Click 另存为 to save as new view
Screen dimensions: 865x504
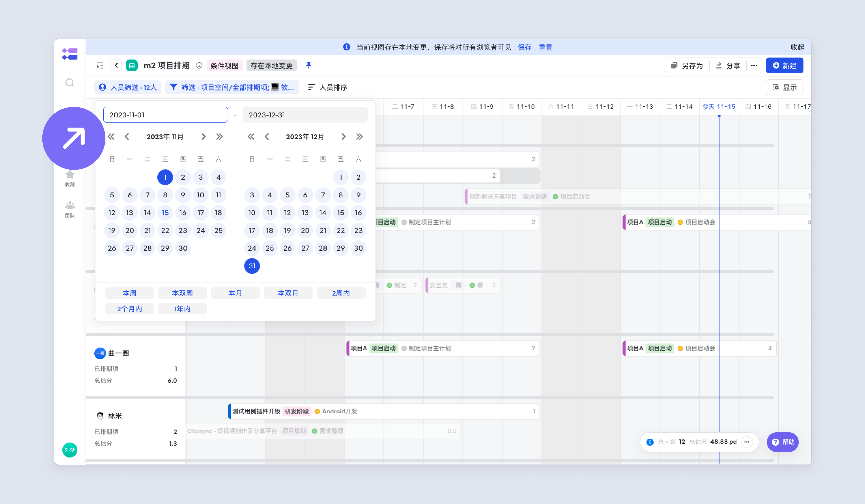tap(687, 65)
